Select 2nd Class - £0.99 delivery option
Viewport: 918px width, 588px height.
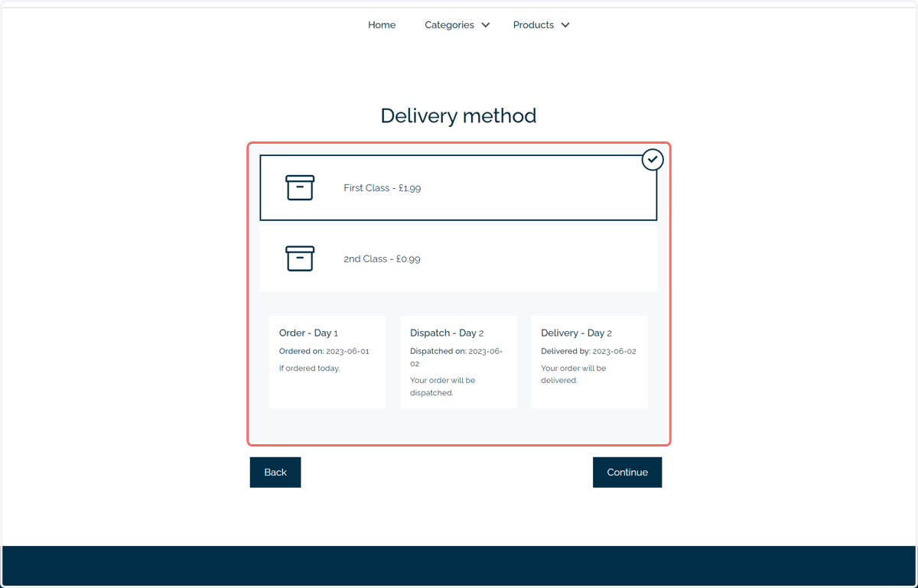pos(458,258)
